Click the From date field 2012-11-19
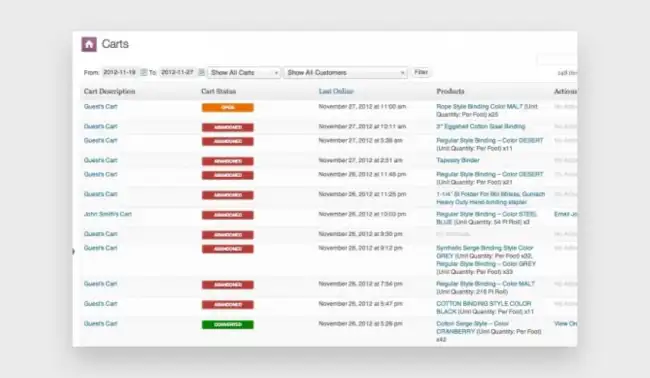This screenshot has height=378, width=650. 120,73
